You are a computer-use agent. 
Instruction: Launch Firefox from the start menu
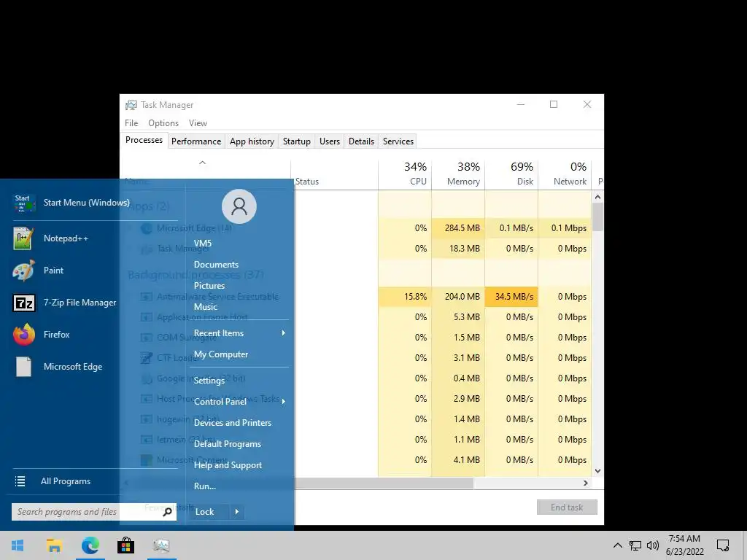coord(56,334)
